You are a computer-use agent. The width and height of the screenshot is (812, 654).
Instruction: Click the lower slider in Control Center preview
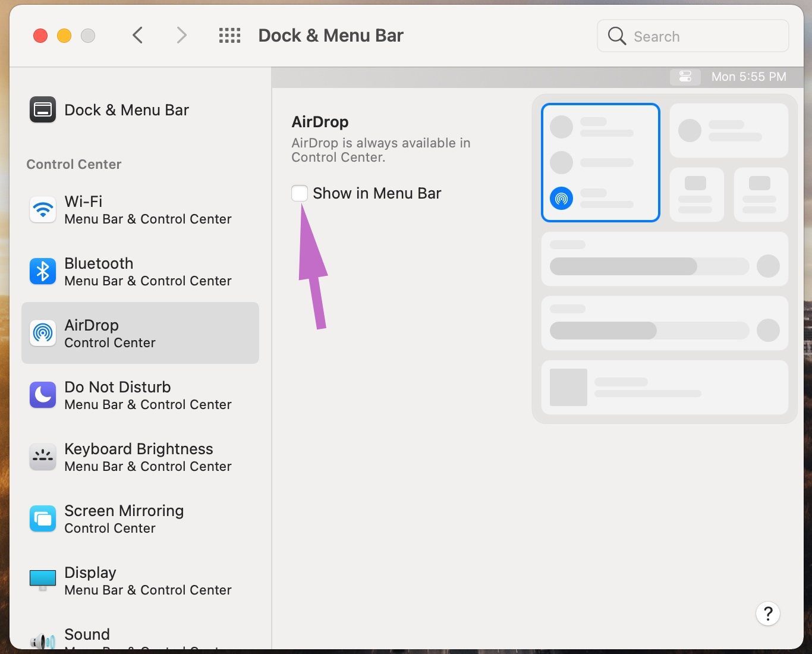649,331
